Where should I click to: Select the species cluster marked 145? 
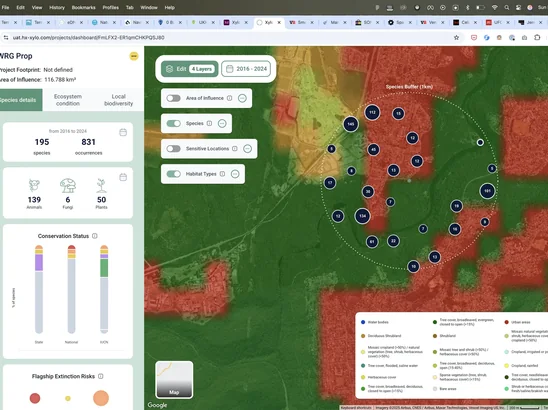pos(351,124)
